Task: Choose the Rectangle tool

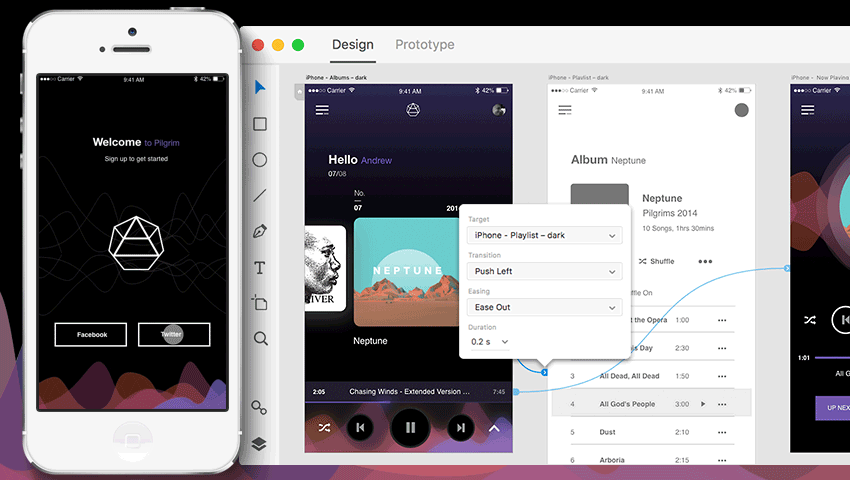Action: 260,124
